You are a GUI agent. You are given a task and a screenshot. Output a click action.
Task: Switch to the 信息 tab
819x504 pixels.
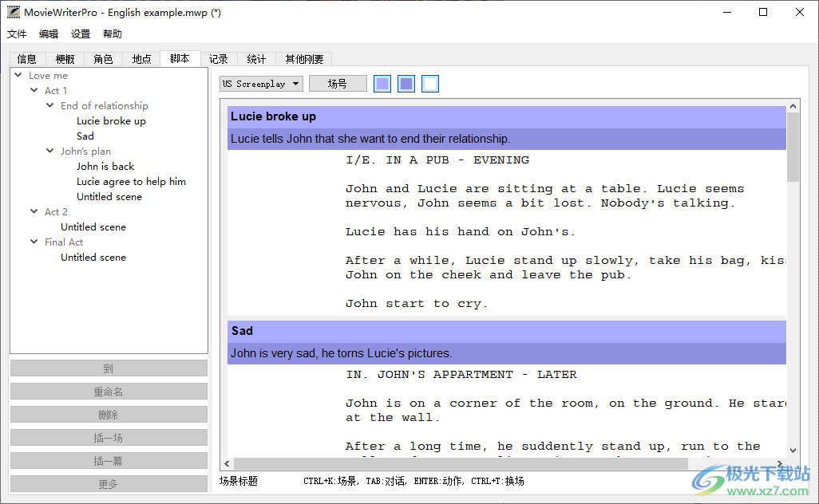point(27,59)
